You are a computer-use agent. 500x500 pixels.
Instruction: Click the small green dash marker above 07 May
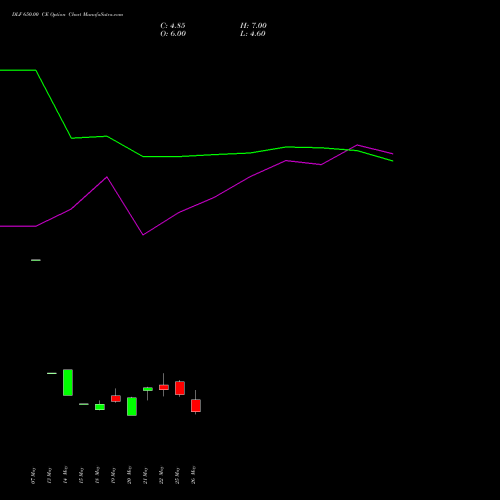click(36, 260)
